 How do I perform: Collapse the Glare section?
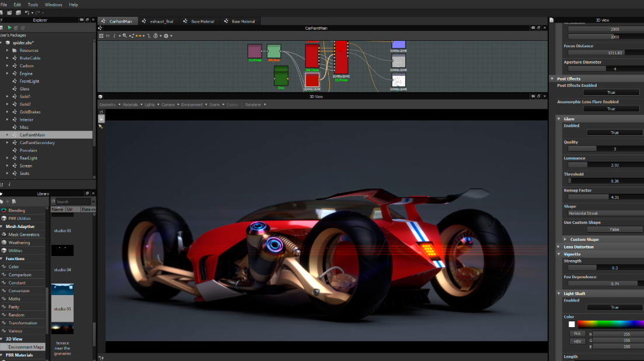click(559, 119)
